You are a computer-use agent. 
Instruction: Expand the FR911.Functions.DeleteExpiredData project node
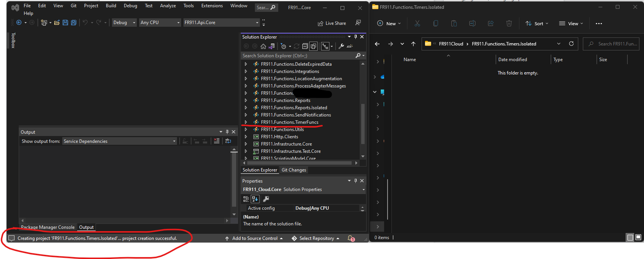coord(246,64)
